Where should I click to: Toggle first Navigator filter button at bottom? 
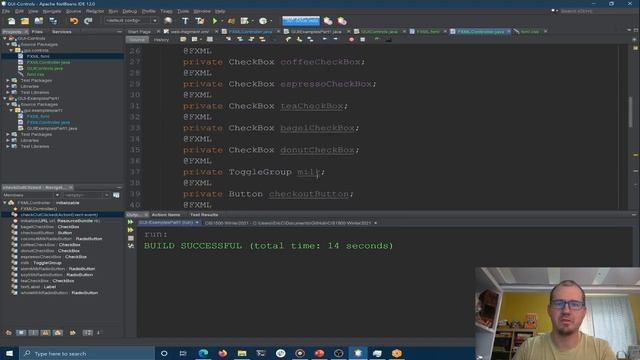pyautogui.click(x=9, y=333)
